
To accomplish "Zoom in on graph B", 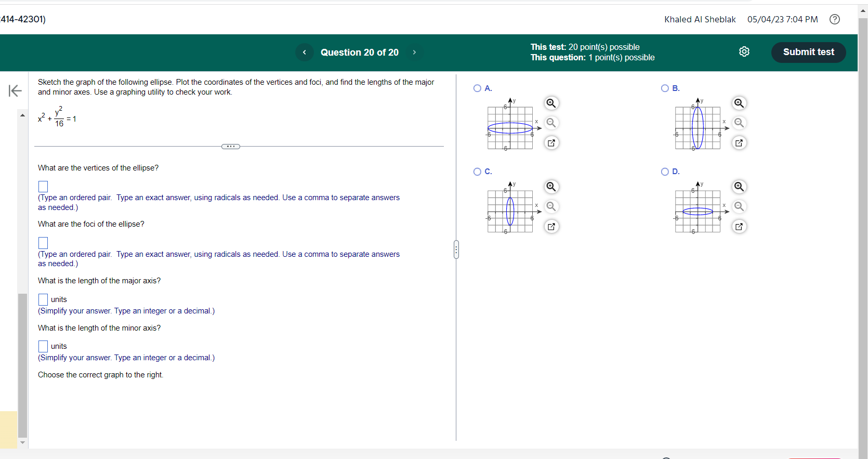I will [739, 103].
